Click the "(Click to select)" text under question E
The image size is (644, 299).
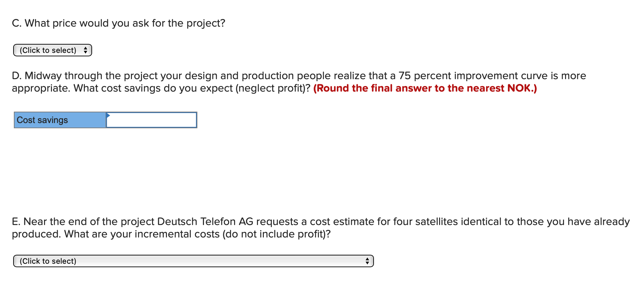click(48, 261)
